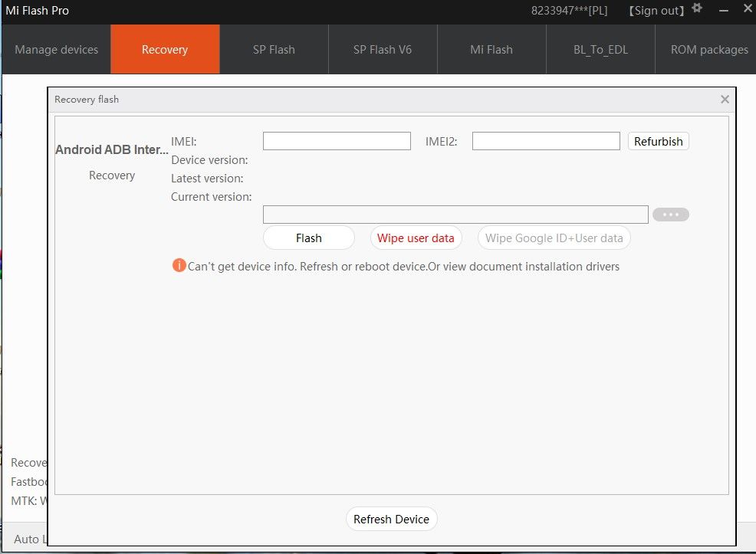
Task: Click the Flash button
Action: pos(308,238)
